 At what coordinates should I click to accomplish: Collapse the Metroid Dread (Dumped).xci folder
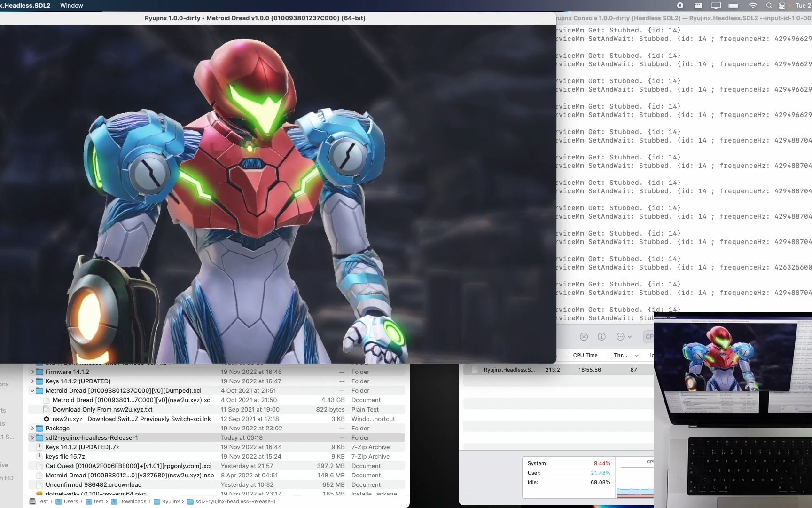32,391
